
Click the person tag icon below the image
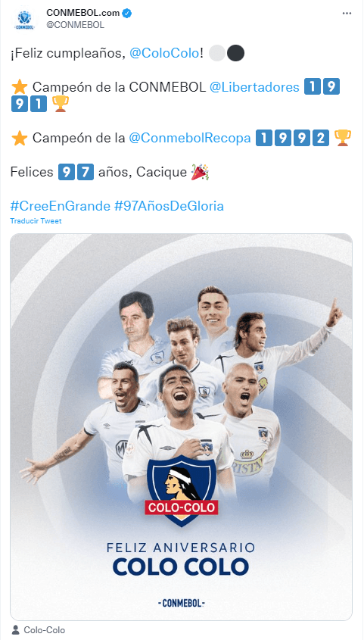pos(15,630)
